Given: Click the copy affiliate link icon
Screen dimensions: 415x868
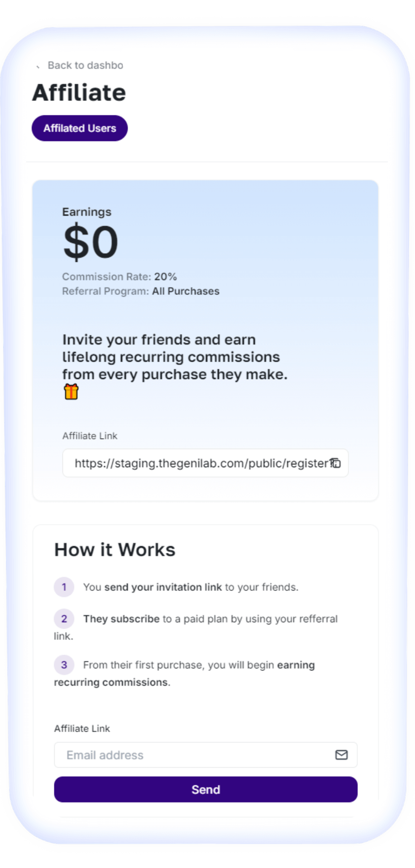Looking at the screenshot, I should coord(336,463).
